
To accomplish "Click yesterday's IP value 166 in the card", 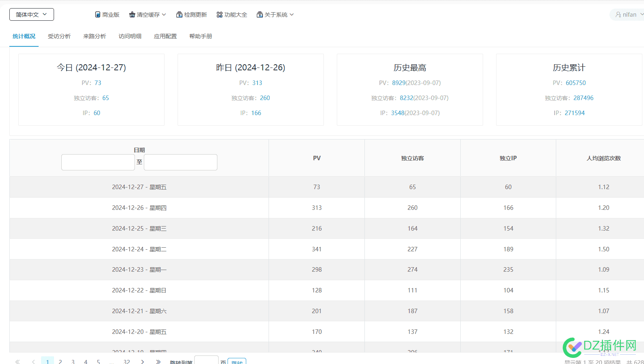I will tap(256, 113).
